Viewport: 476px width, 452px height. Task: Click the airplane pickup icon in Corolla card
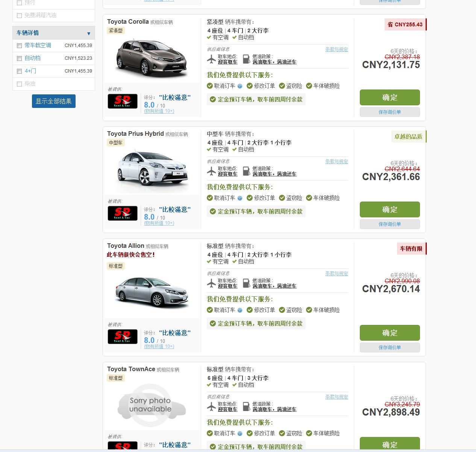click(x=212, y=59)
